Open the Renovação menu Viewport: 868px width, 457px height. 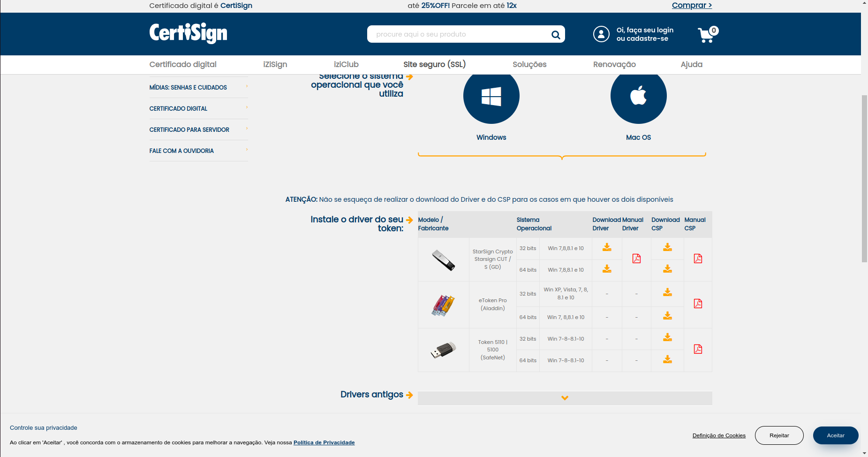614,64
